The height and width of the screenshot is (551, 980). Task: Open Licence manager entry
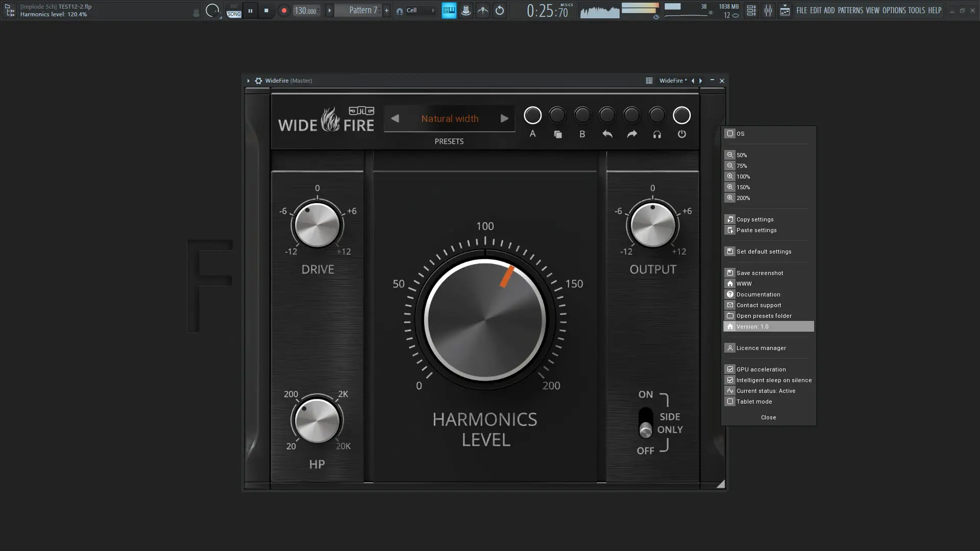point(761,348)
